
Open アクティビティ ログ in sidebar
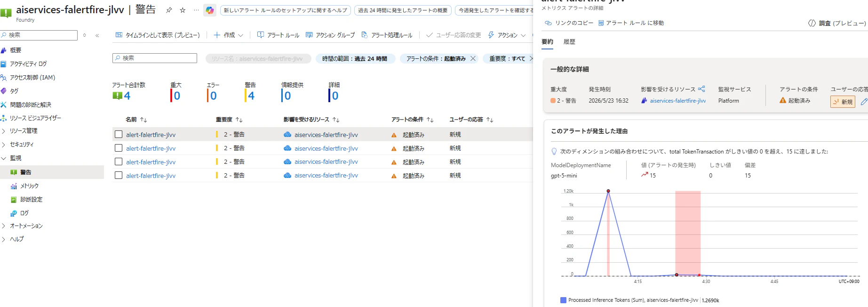tap(28, 64)
